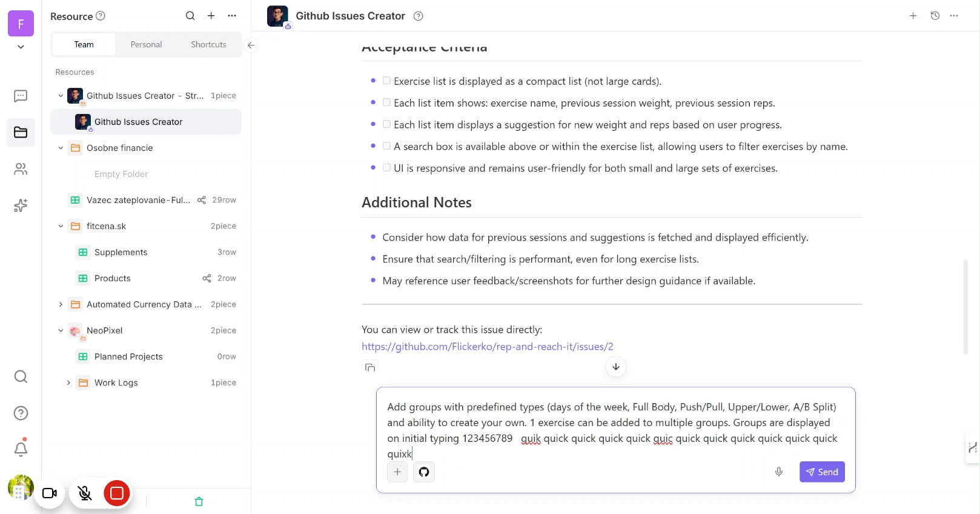Click the search icon in Resource panel
Viewport: 980px width, 514px height.
coord(190,16)
